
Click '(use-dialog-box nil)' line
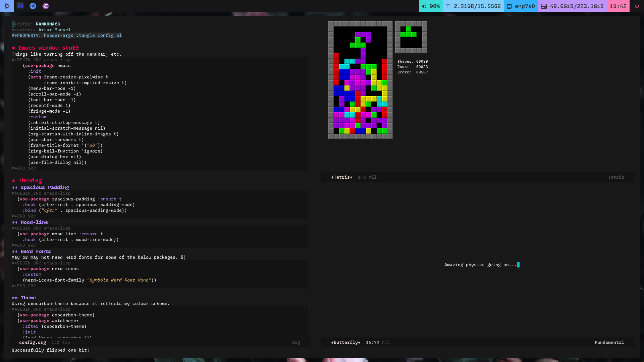[x=55, y=157]
